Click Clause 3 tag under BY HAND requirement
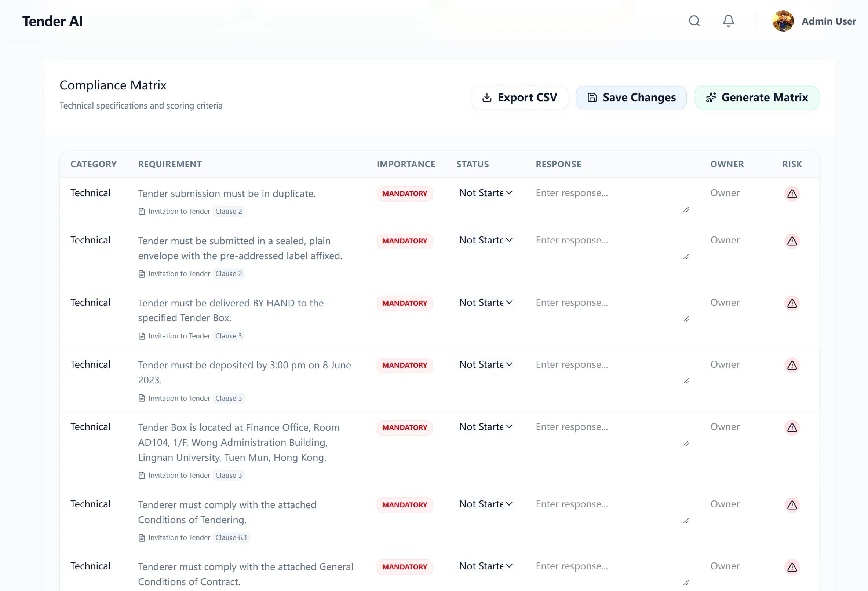This screenshot has width=868, height=591. point(229,336)
